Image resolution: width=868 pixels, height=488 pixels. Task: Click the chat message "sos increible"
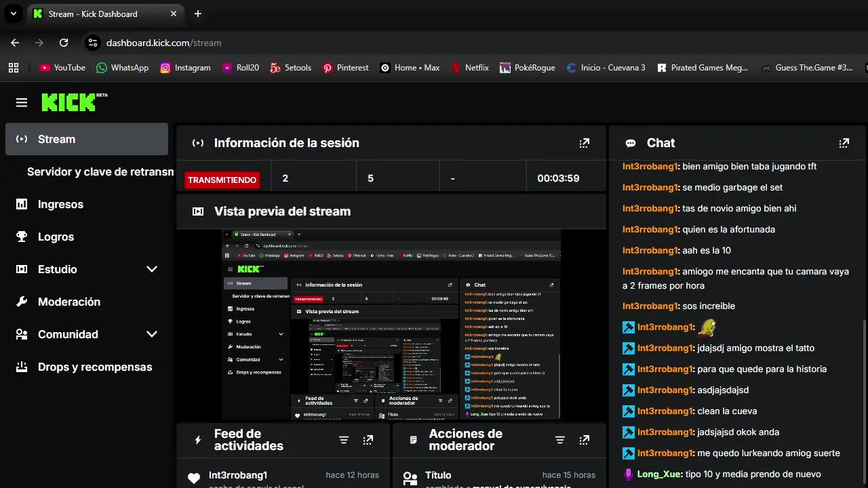[x=709, y=306]
